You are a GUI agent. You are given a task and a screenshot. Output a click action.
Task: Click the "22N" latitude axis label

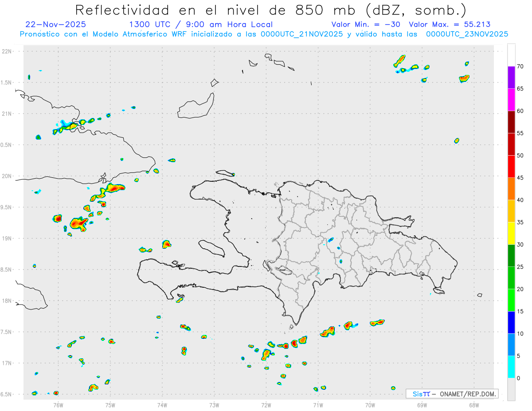(7, 51)
